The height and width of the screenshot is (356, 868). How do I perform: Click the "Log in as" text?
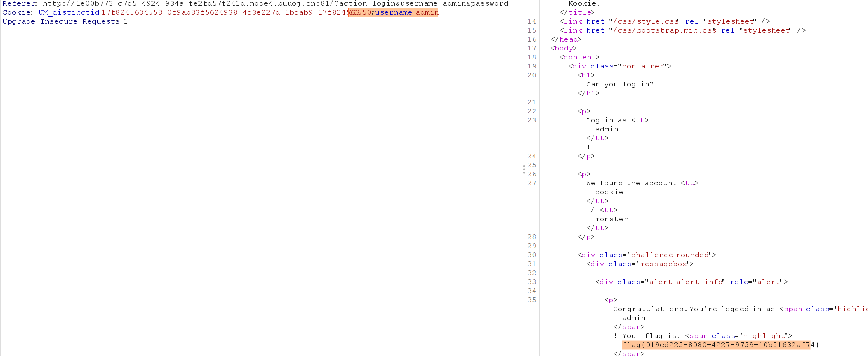click(606, 120)
